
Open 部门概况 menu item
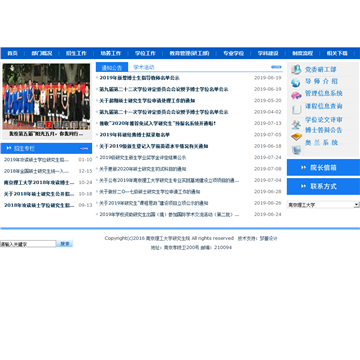(42, 53)
